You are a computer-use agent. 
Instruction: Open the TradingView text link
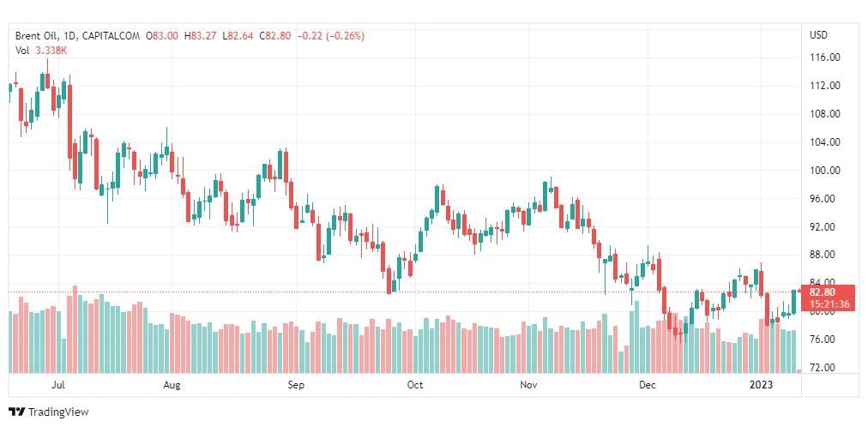[57, 412]
